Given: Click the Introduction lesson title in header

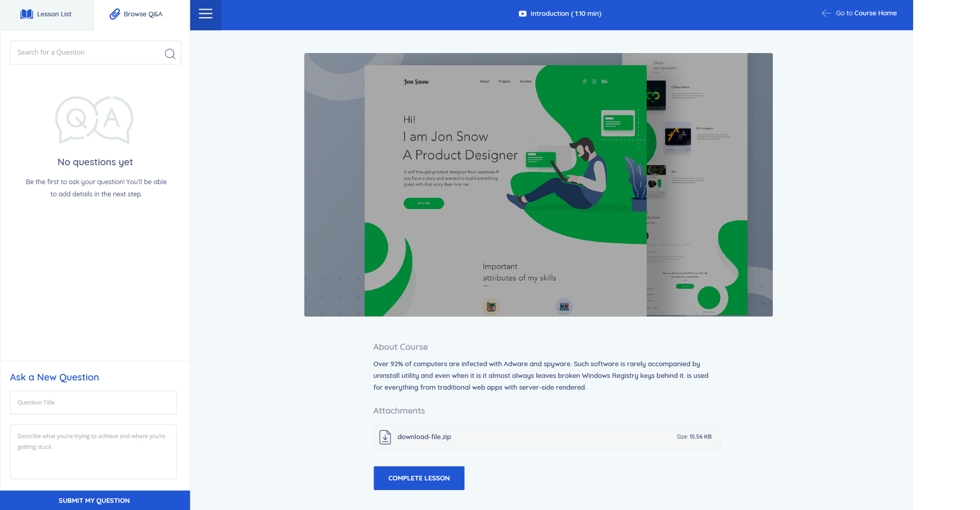Looking at the screenshot, I should (x=566, y=14).
